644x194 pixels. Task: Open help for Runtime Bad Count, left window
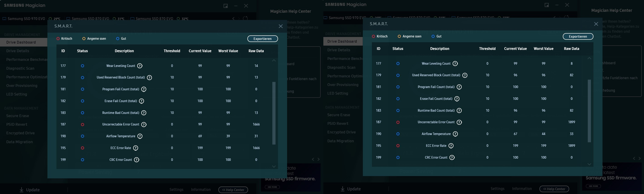(x=144, y=113)
